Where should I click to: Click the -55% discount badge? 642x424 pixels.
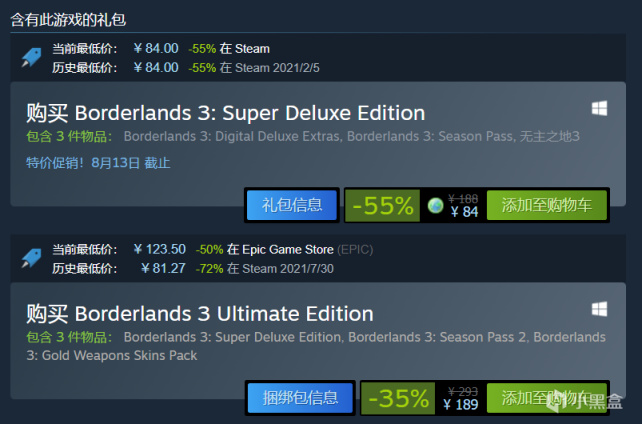coord(382,205)
